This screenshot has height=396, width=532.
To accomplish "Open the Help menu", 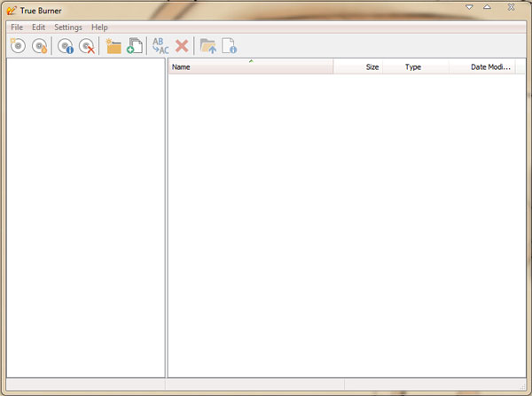I will 99,27.
